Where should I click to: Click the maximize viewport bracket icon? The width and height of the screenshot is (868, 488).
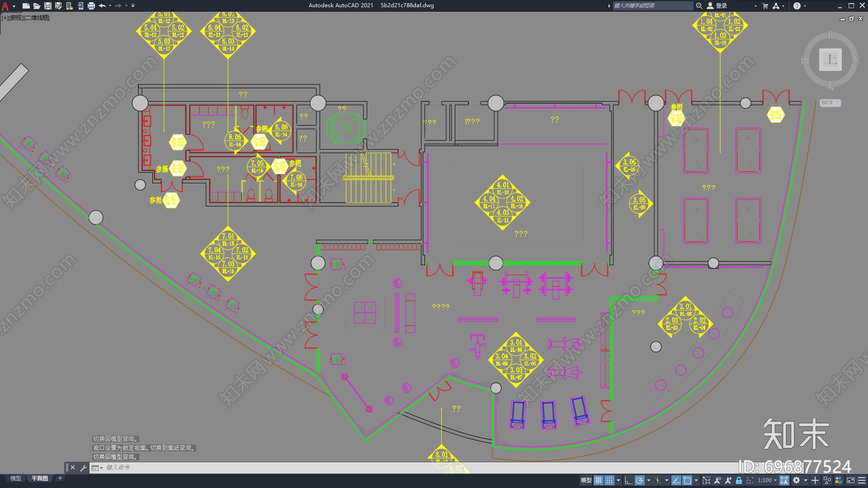click(x=750, y=480)
